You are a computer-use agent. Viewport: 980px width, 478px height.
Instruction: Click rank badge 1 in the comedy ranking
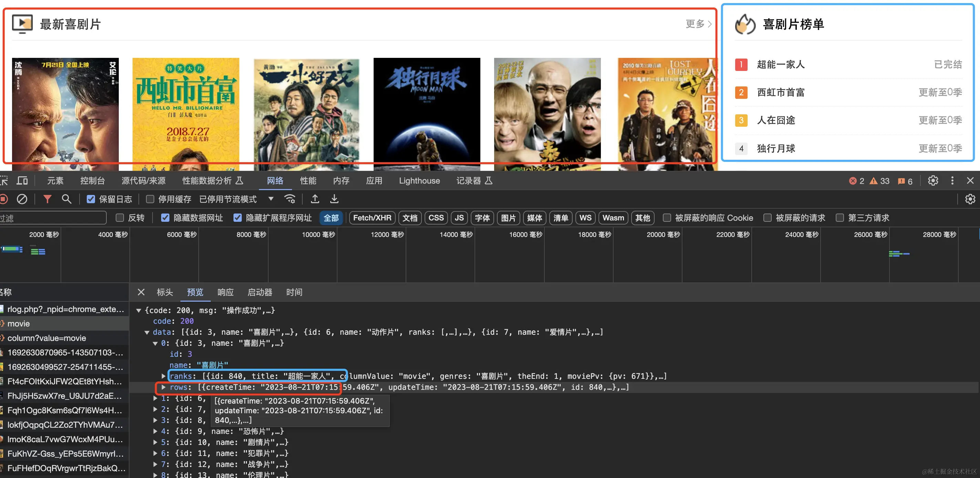tap(741, 64)
